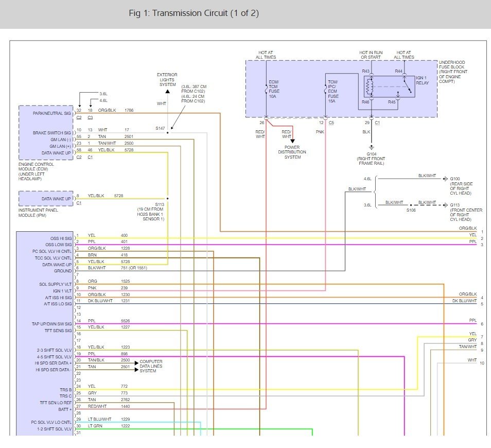Viewport: 491px width, 448px height.
Task: Click the R43 relay terminal label
Action: pos(365,72)
